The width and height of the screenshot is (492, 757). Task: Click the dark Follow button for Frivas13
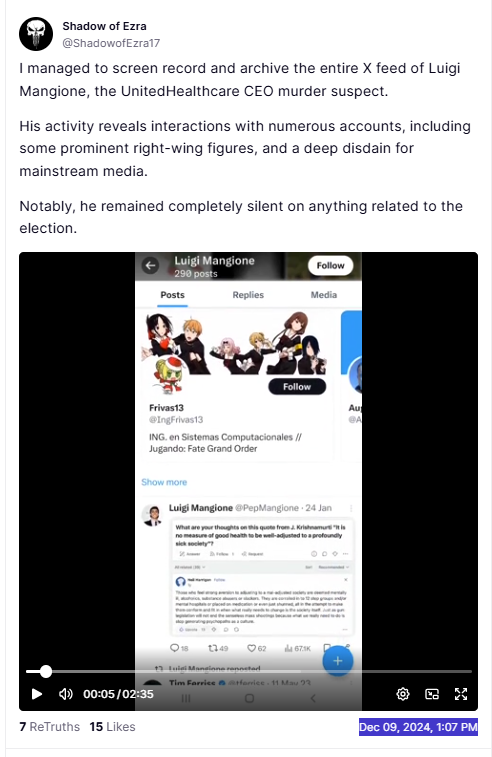[x=297, y=387]
